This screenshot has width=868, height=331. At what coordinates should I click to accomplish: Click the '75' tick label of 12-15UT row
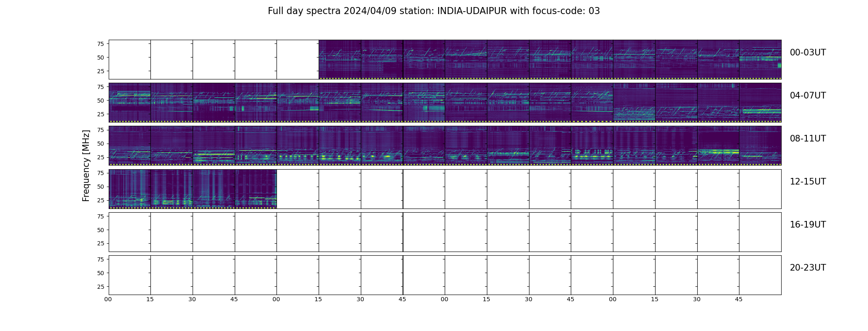point(100,173)
